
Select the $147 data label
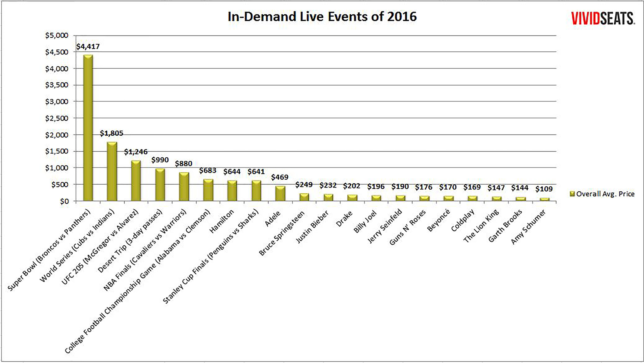pos(496,188)
